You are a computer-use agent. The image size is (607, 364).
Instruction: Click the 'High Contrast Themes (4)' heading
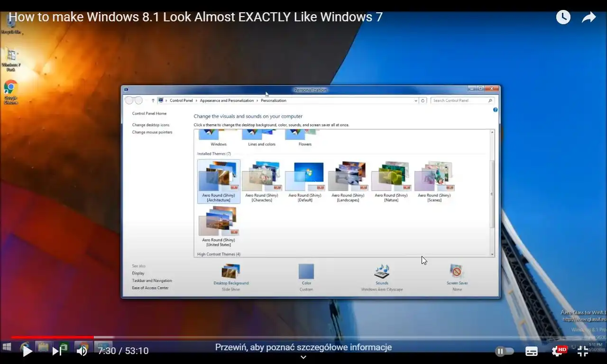pyautogui.click(x=219, y=255)
